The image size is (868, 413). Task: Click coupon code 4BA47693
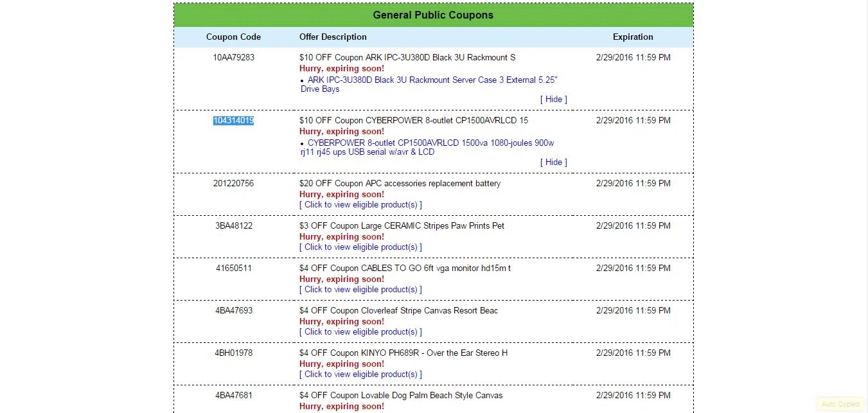pos(234,310)
